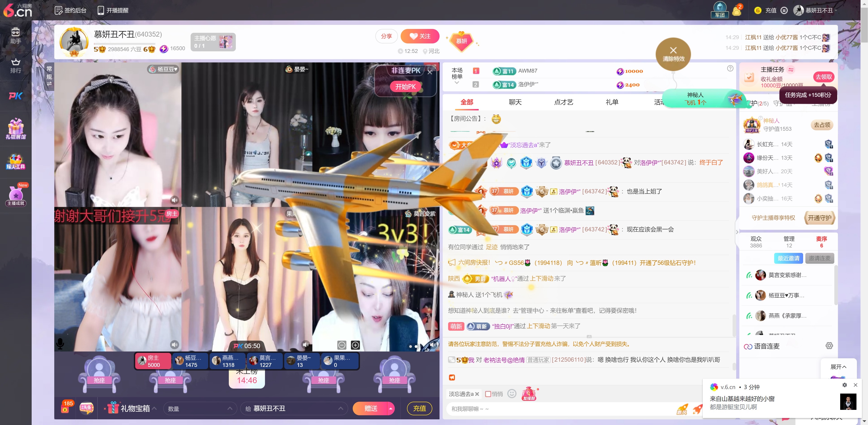Open 签约后台 in the top bar
Viewport: 868px width, 425px height.
70,10
